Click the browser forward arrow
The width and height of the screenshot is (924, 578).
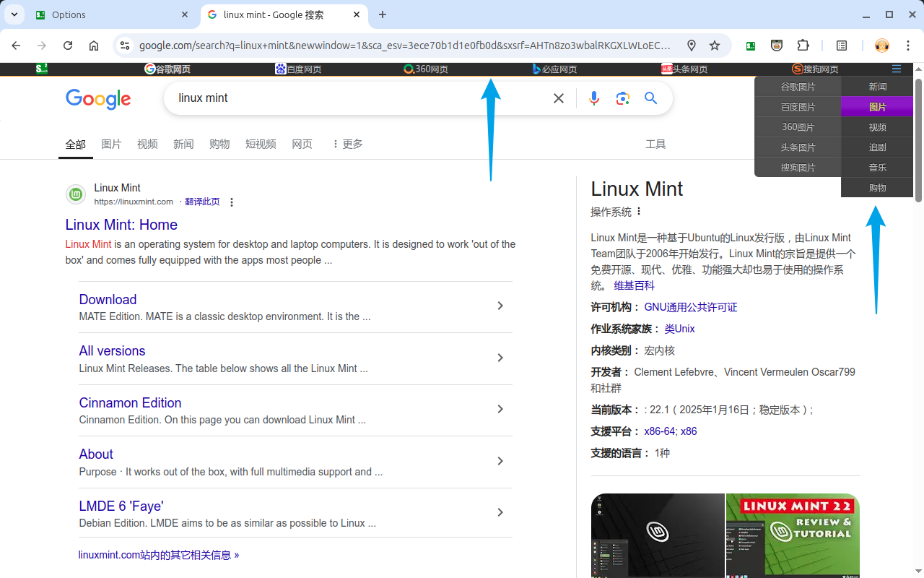pos(42,46)
